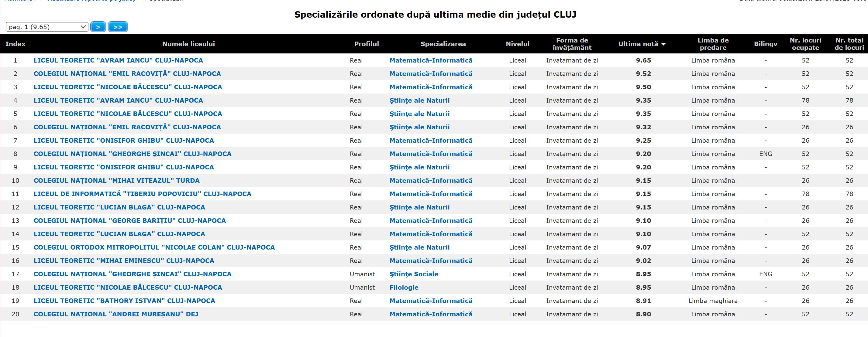Click the Profilul column header
This screenshot has width=868, height=337.
(366, 44)
